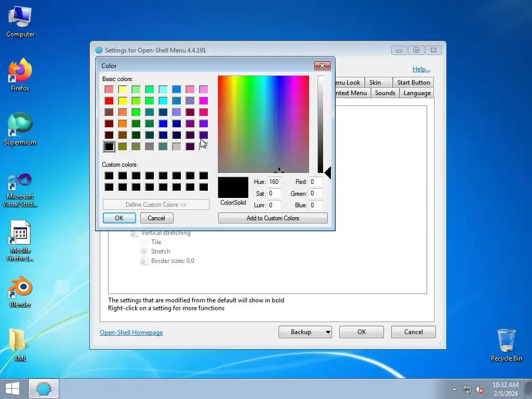Viewport: 532px width, 399px height.
Task: Select the bright red basic color swatch
Action: 109,101
